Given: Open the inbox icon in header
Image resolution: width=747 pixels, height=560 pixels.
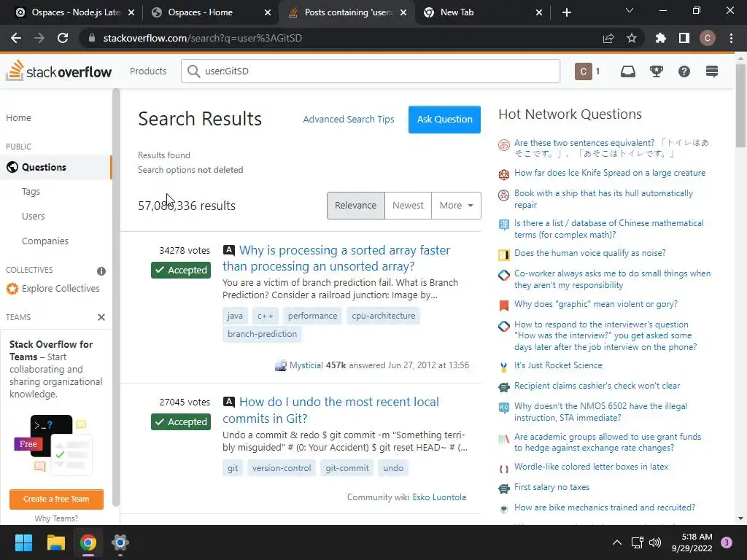Looking at the screenshot, I should coord(628,71).
